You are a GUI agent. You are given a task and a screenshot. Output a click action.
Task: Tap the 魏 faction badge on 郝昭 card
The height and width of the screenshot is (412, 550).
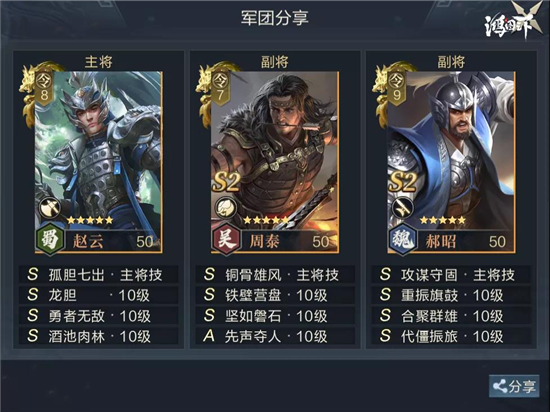tap(403, 240)
